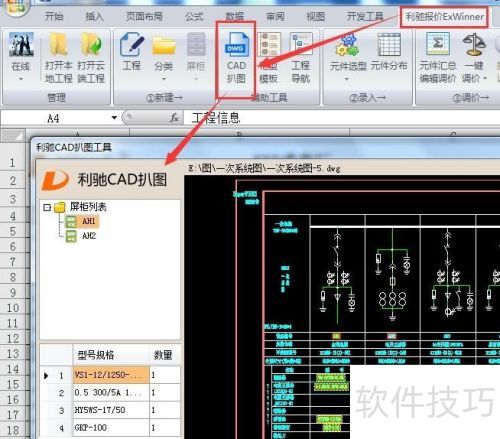Click the 分类 folder icon
Image resolution: width=500 pixels, height=439 pixels.
[x=163, y=46]
